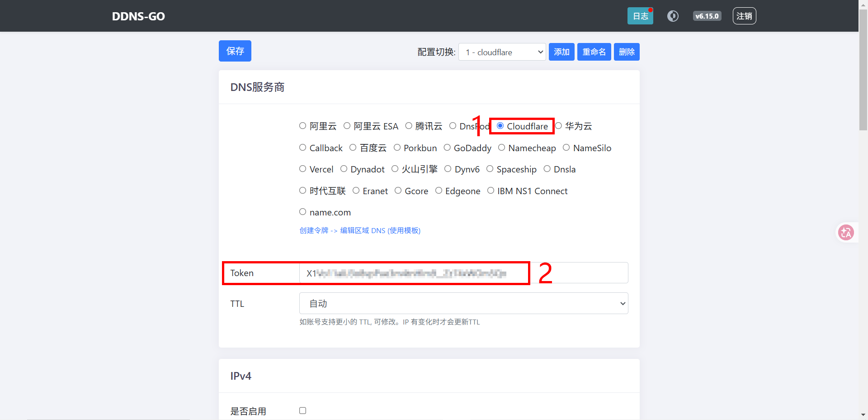Open the 日志 logs button
868x420 pixels.
click(640, 16)
